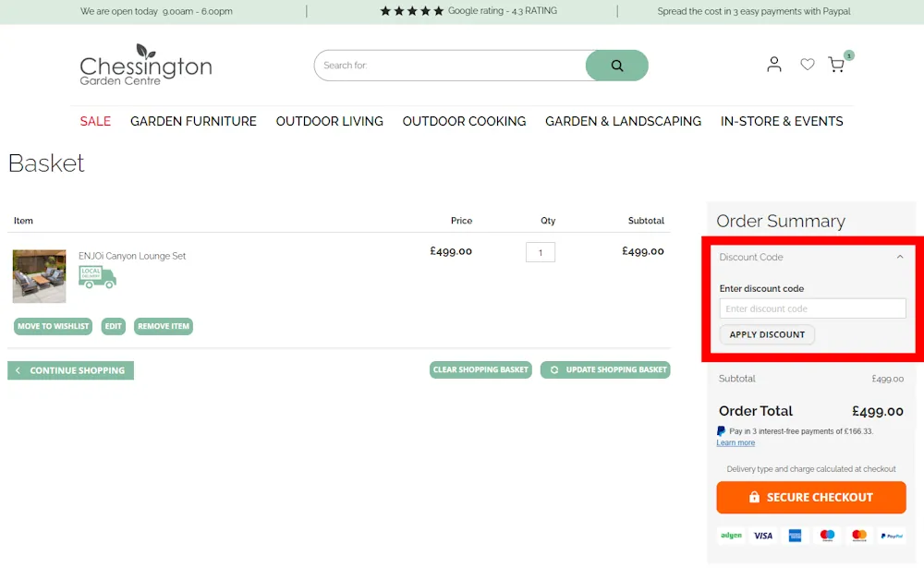This screenshot has height=568, width=924.
Task: Open the wishlist heart icon
Action: click(808, 65)
